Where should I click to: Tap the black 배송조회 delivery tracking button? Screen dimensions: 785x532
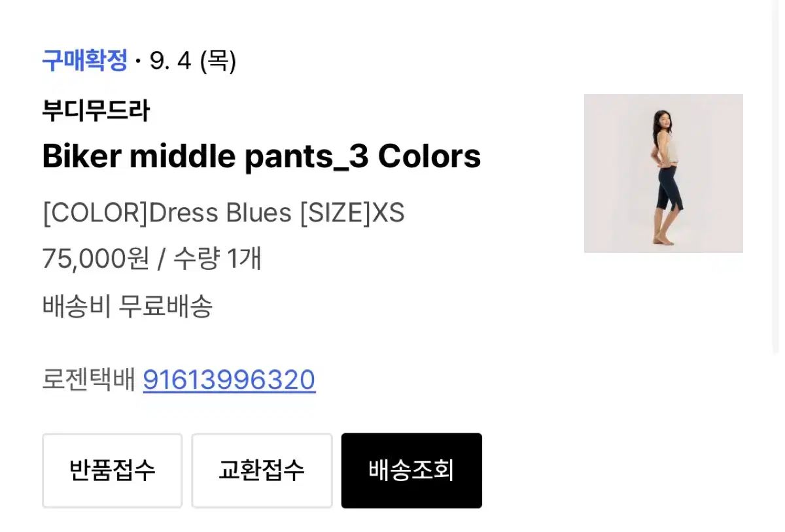click(x=411, y=471)
